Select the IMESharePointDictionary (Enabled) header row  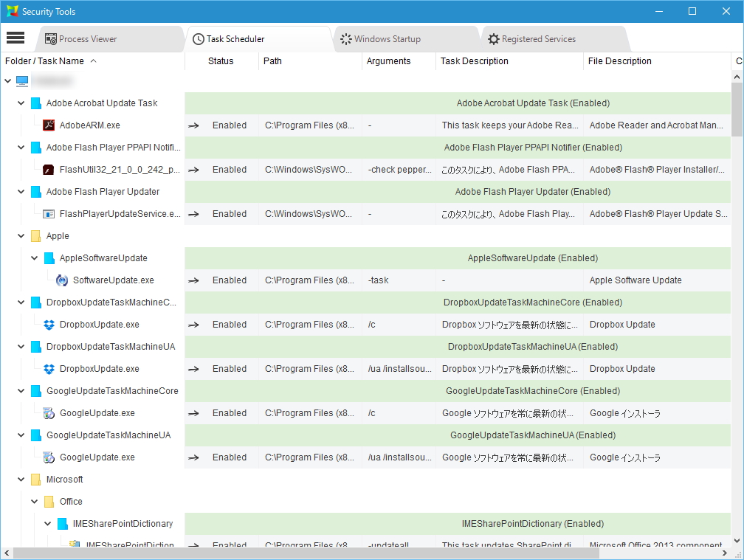coord(458,524)
